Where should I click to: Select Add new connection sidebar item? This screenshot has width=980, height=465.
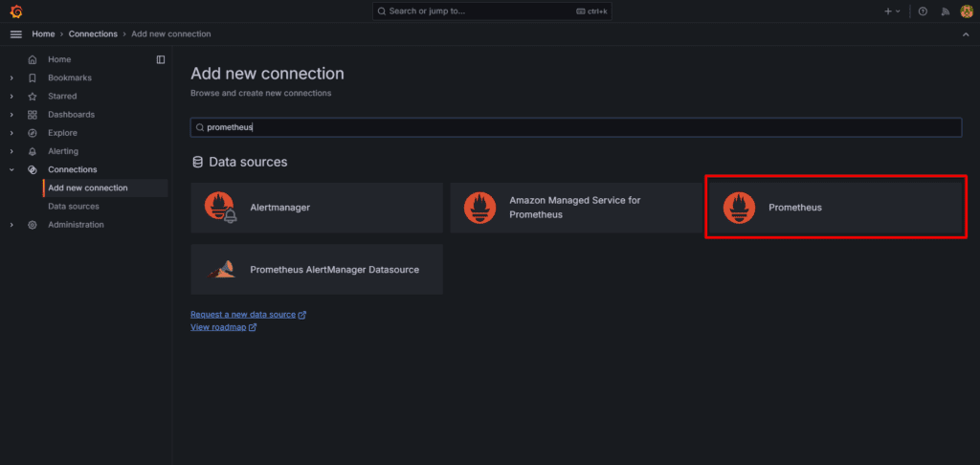pos(105,188)
